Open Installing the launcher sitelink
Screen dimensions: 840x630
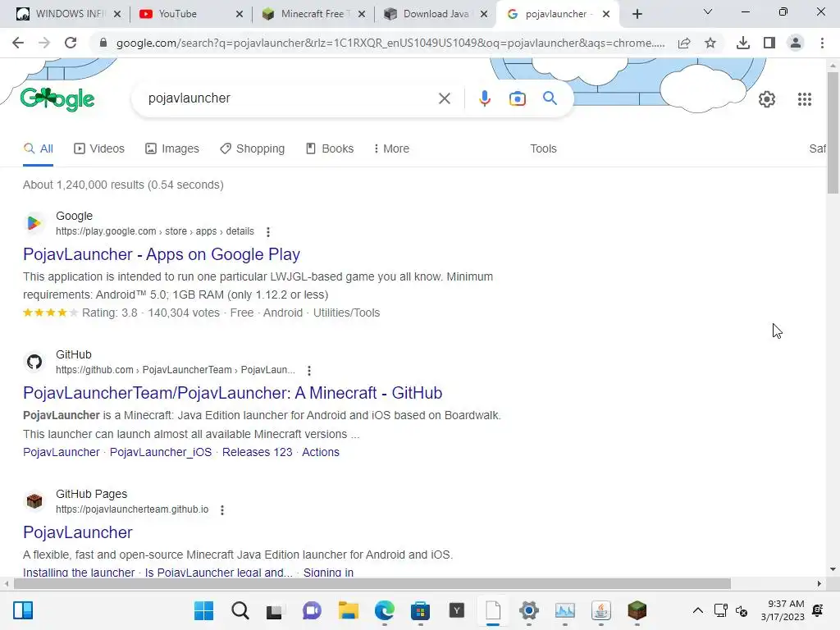79,572
